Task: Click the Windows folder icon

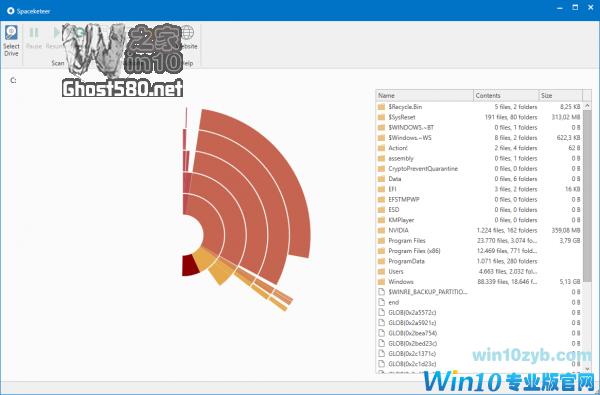Action: click(x=381, y=282)
